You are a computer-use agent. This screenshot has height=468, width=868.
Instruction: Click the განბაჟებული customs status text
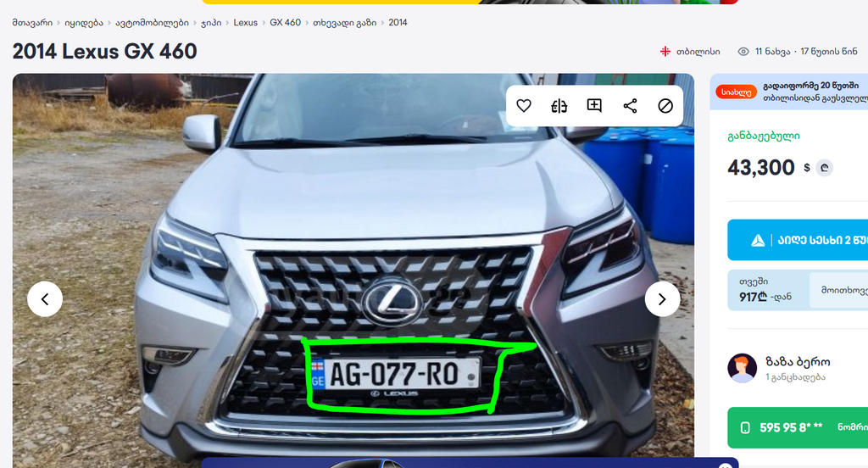click(x=764, y=136)
